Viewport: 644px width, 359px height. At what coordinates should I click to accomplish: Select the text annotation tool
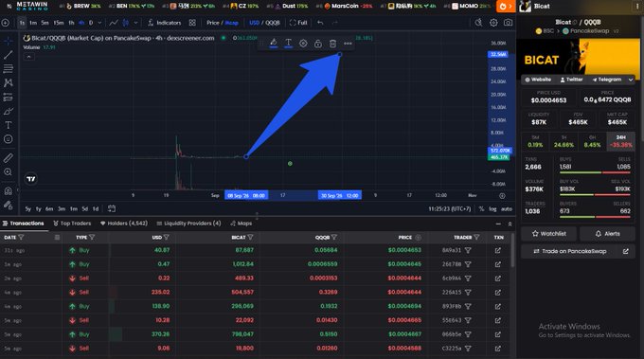tap(8, 125)
